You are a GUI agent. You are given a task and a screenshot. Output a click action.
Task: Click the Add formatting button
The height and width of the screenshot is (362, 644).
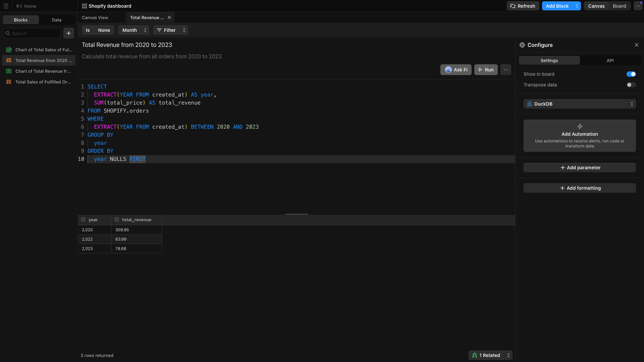580,188
